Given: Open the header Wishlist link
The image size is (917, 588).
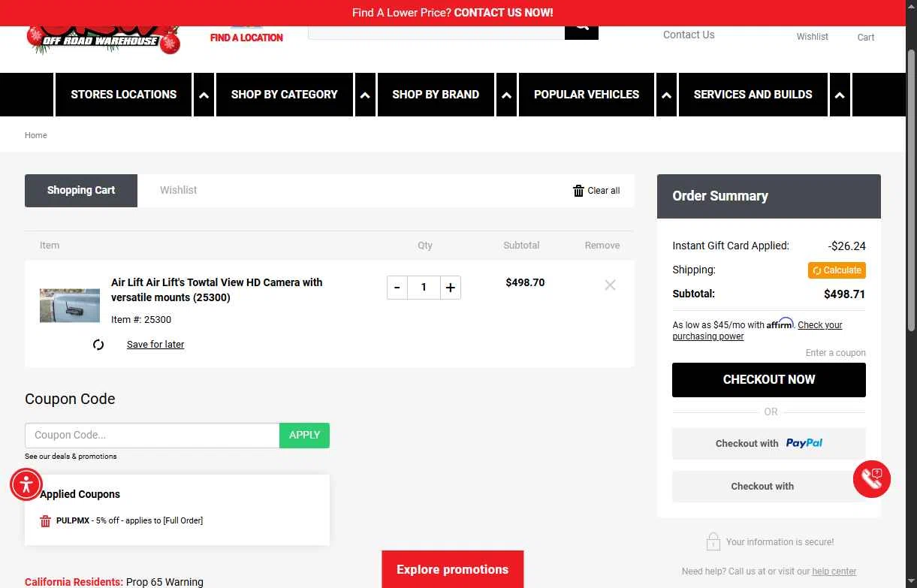Looking at the screenshot, I should 813,36.
